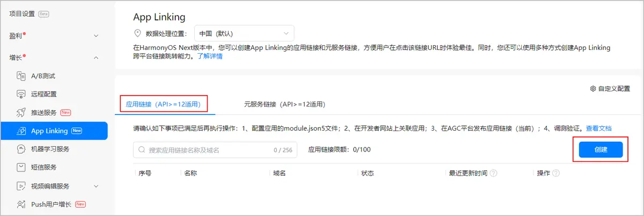
Task: Click the 域名 column header
Action: click(x=279, y=174)
